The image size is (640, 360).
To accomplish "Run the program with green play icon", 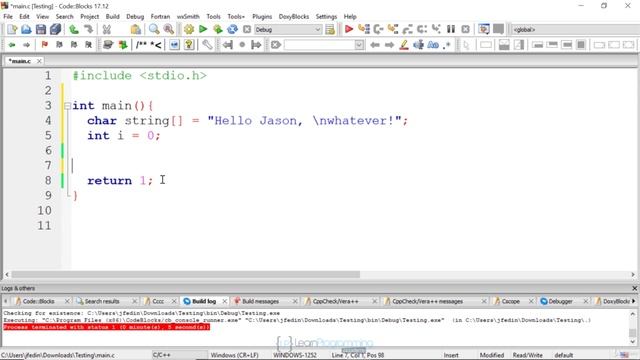I will (203, 29).
